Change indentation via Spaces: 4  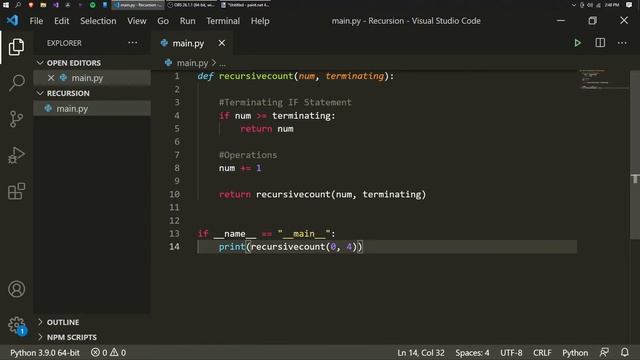[472, 352]
